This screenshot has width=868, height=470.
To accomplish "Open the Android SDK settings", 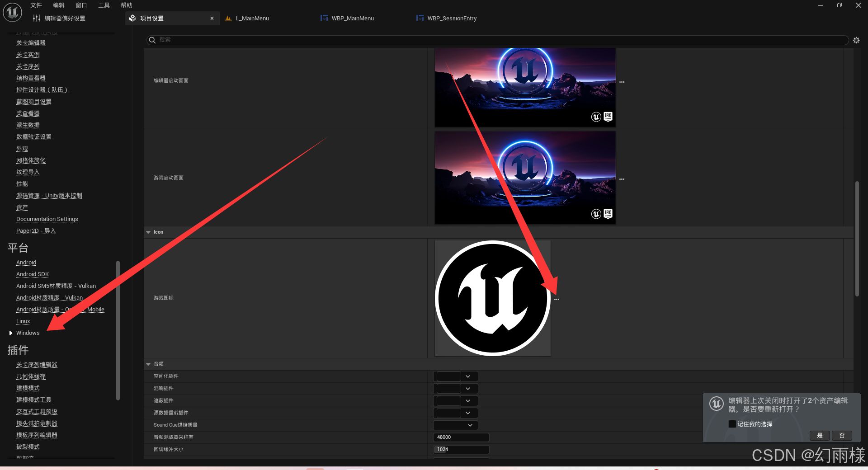I will pos(33,274).
